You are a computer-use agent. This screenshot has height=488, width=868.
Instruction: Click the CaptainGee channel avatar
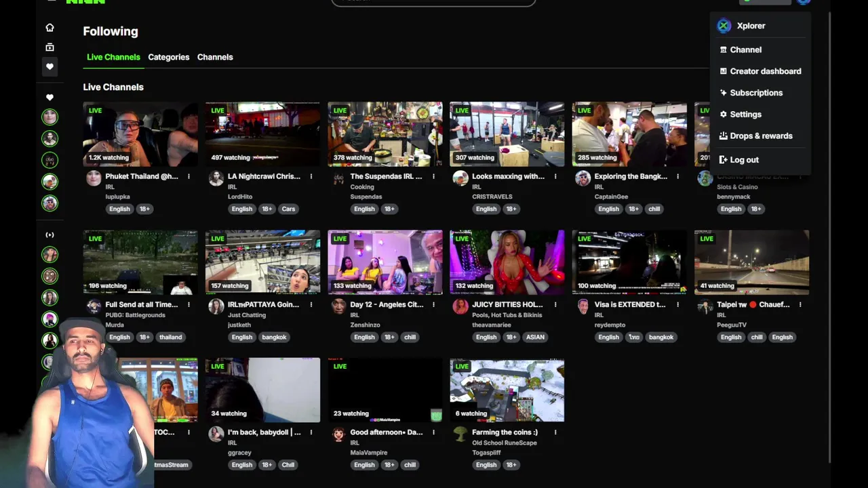coord(583,178)
